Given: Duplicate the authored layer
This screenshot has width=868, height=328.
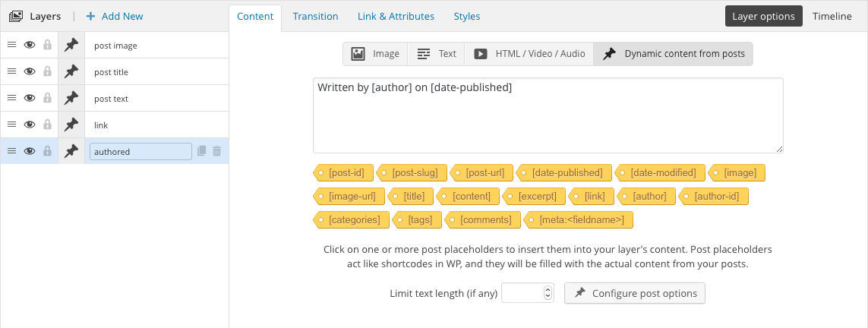Looking at the screenshot, I should coord(202,151).
